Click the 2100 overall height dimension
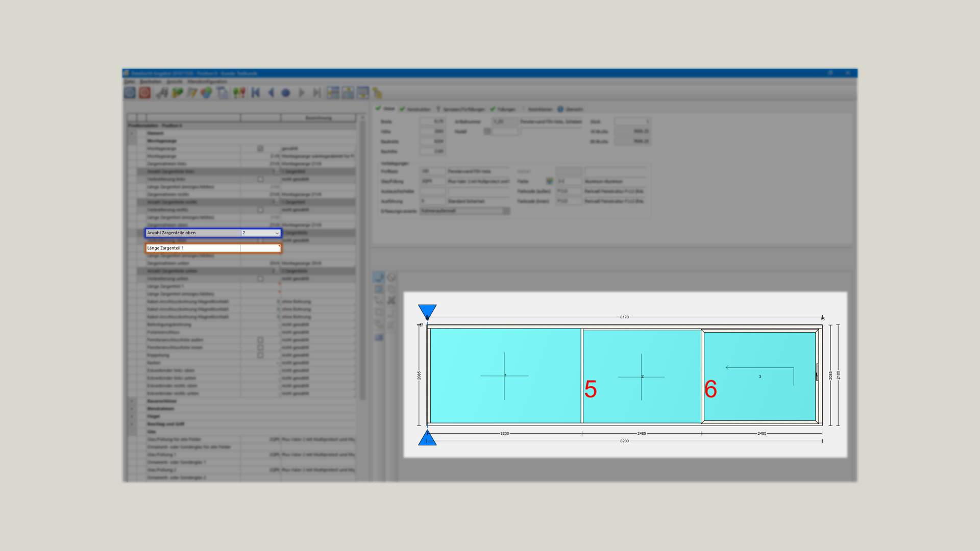The width and height of the screenshot is (980, 551). click(838, 375)
